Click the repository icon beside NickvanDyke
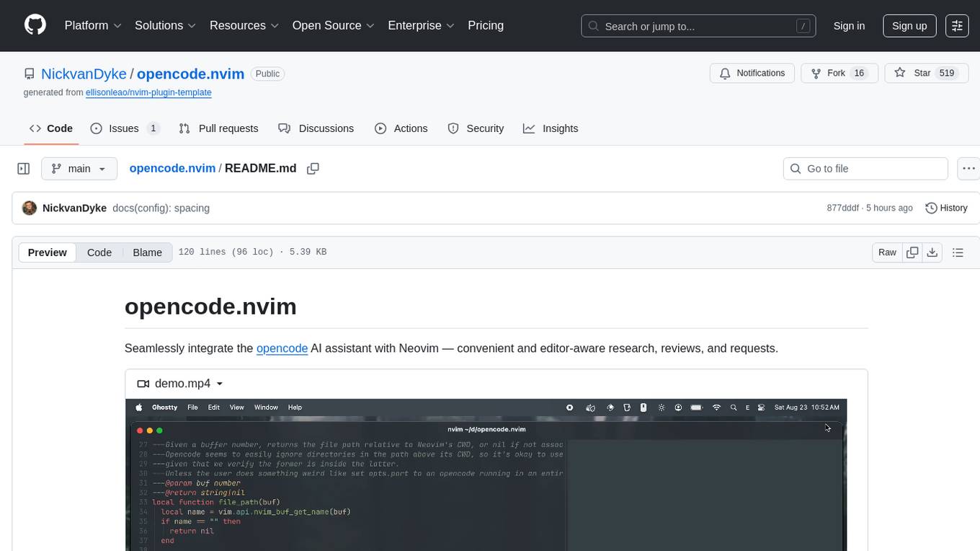Screen dimensions: 980x551 (x=29, y=74)
